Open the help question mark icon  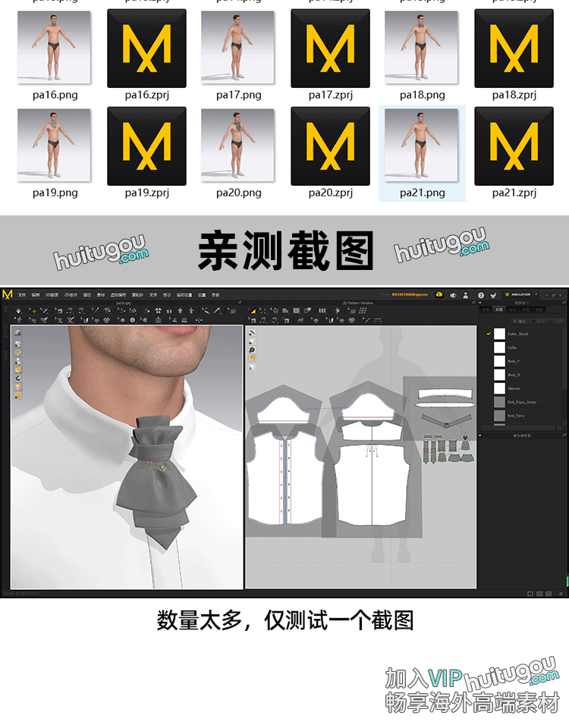481,295
